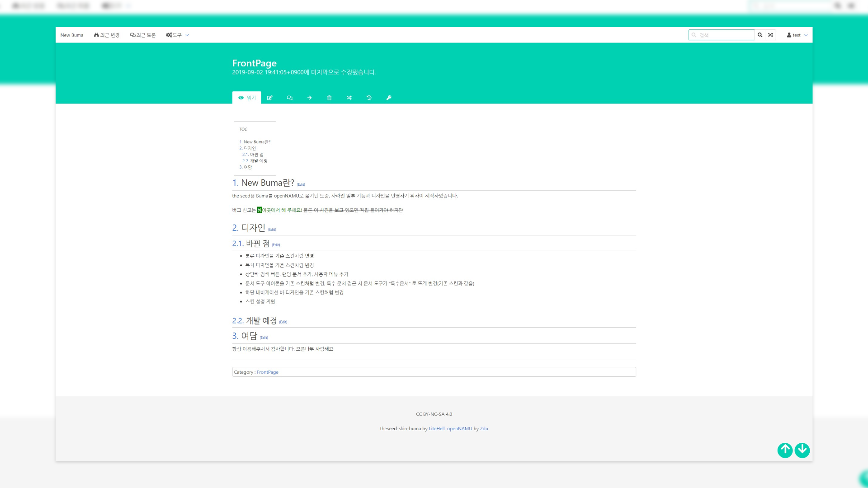Expand the test user account menu
Screen dimensions: 868x488
pyautogui.click(x=797, y=35)
